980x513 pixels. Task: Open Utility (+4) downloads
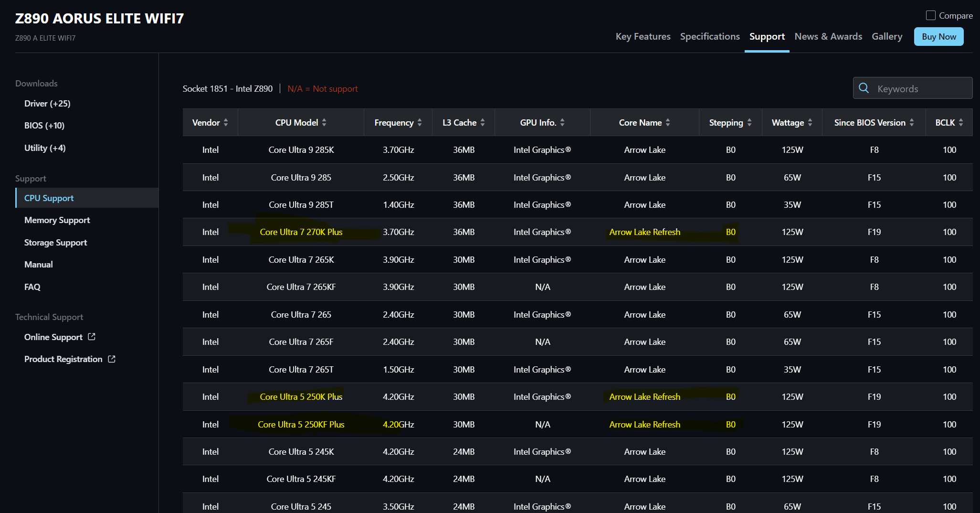[45, 148]
